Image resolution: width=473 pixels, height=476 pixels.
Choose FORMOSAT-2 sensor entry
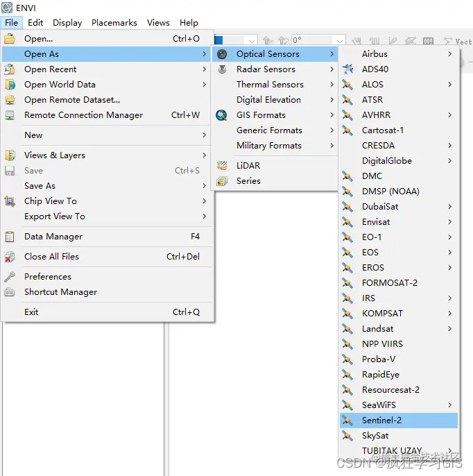coord(399,283)
